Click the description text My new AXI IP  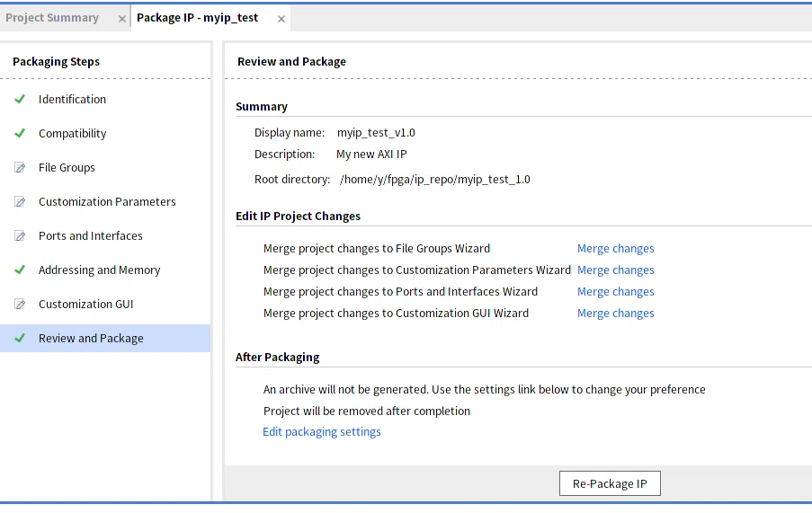371,155
